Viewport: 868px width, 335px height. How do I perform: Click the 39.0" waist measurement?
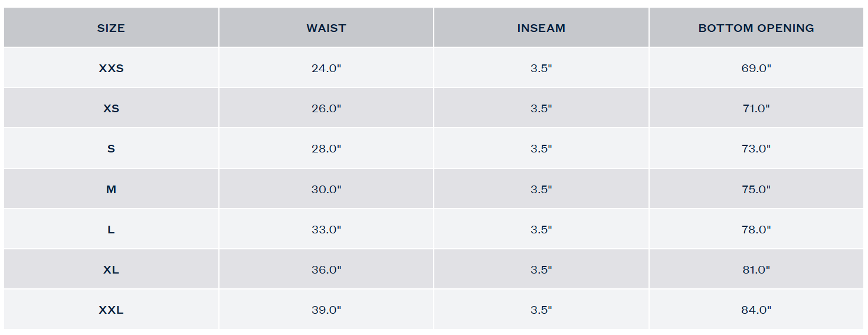click(x=326, y=310)
